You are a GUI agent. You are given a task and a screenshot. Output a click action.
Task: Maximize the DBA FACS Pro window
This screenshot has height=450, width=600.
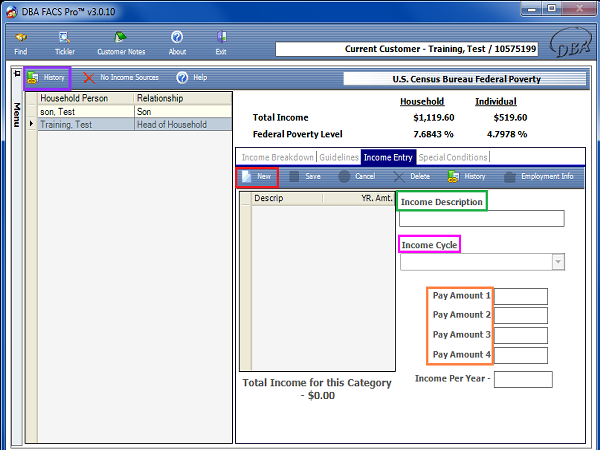(x=551, y=9)
